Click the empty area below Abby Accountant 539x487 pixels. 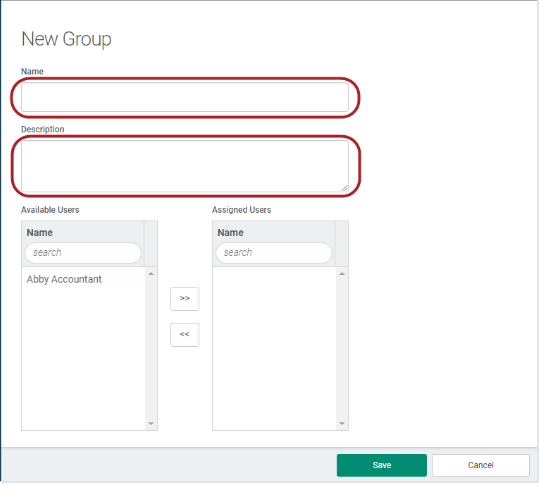pyautogui.click(x=83, y=358)
